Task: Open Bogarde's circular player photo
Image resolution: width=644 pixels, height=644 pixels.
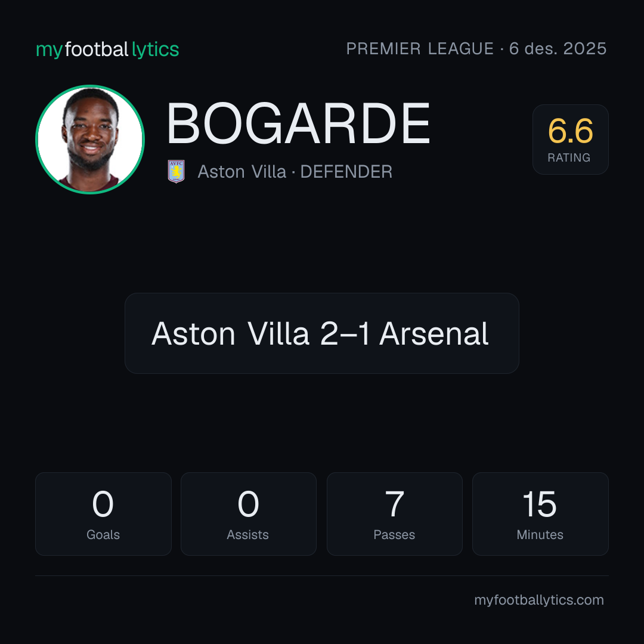Action: coord(90,140)
